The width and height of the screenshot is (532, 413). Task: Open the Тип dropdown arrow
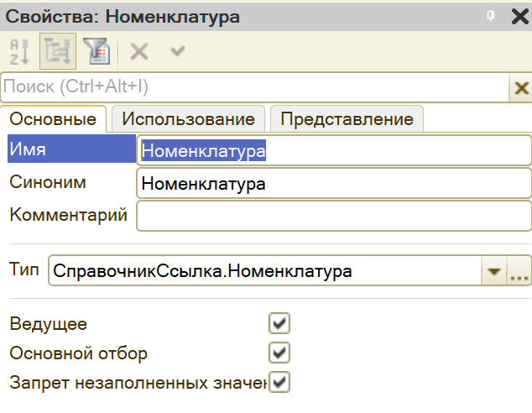point(494,271)
